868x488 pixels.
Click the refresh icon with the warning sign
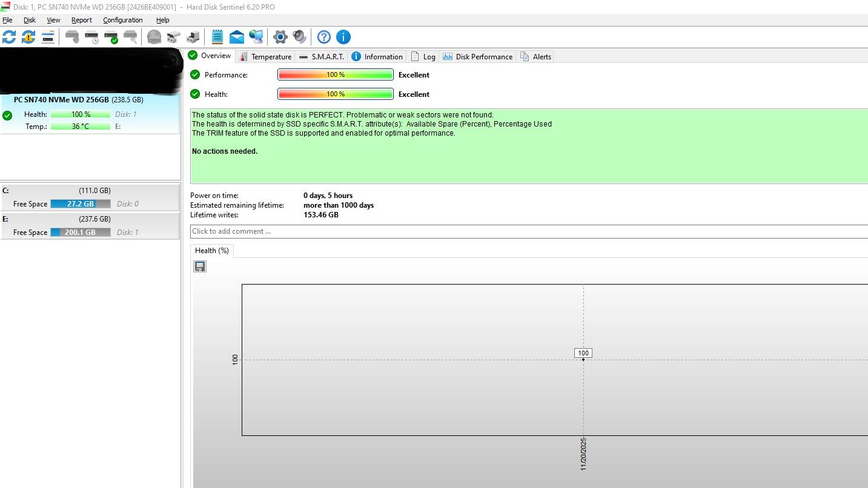point(28,37)
